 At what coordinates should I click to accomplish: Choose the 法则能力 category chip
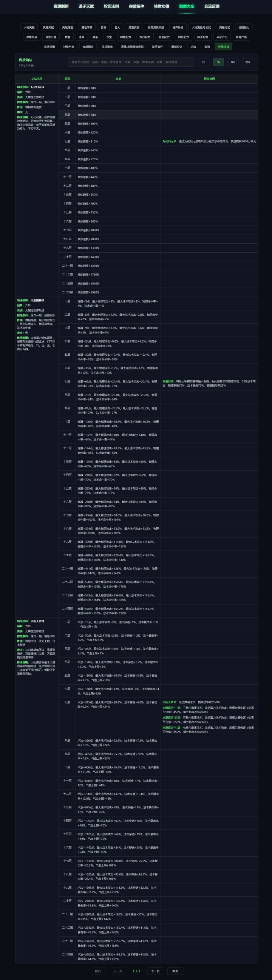[x=244, y=28]
